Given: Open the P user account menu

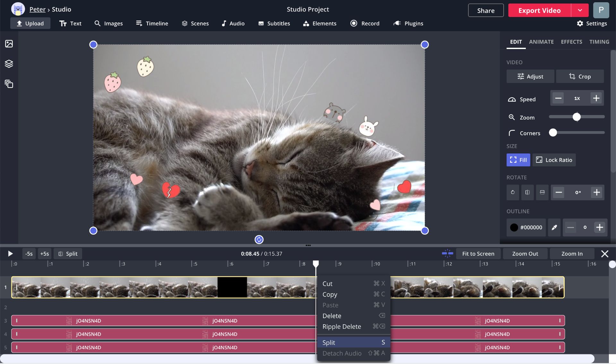Looking at the screenshot, I should (601, 10).
